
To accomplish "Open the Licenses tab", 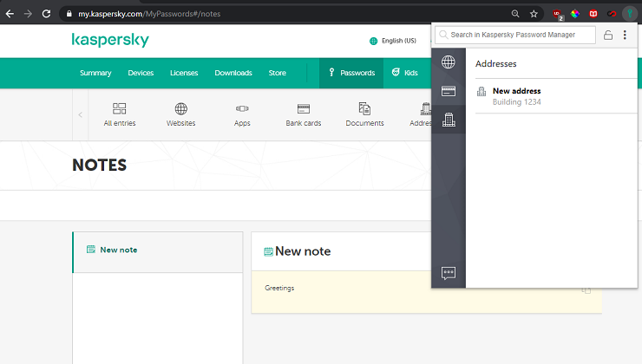I will pos(184,73).
